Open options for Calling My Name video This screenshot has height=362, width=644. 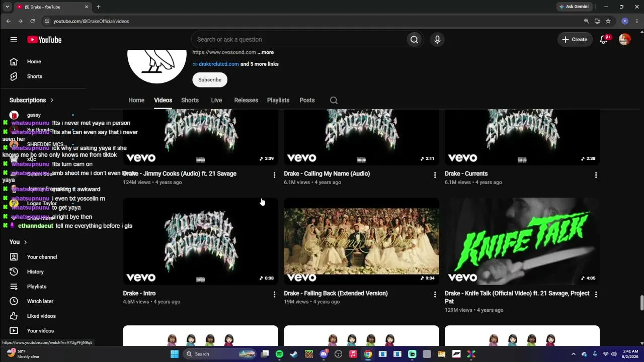[x=435, y=175]
